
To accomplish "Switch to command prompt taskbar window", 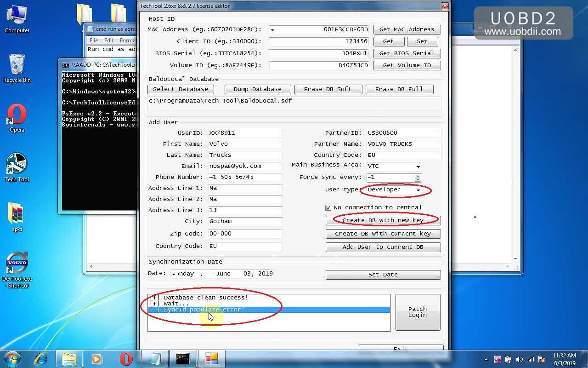I will 183,358.
